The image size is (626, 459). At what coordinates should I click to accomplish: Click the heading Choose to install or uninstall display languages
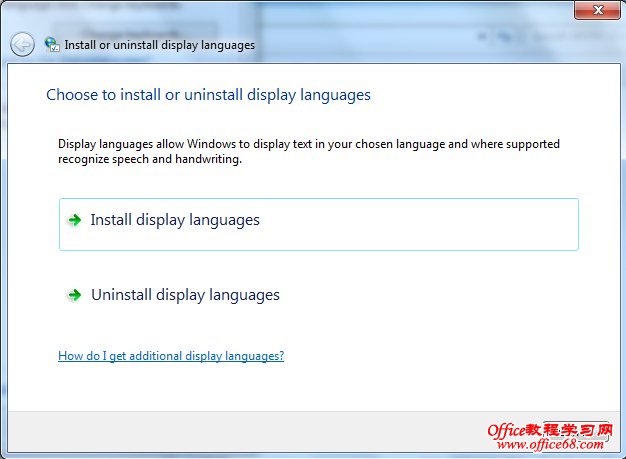point(208,95)
